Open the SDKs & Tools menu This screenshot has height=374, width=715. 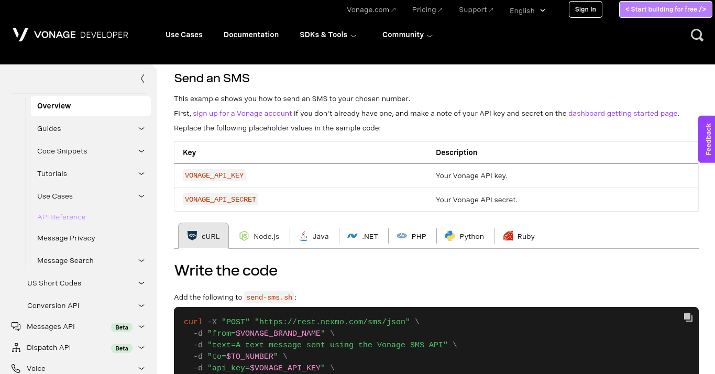[x=327, y=35]
